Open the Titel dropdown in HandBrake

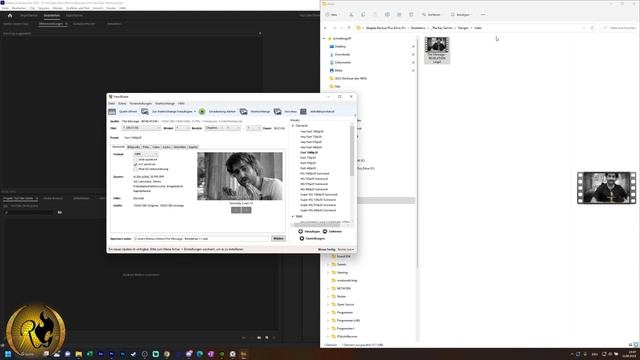tap(141, 128)
